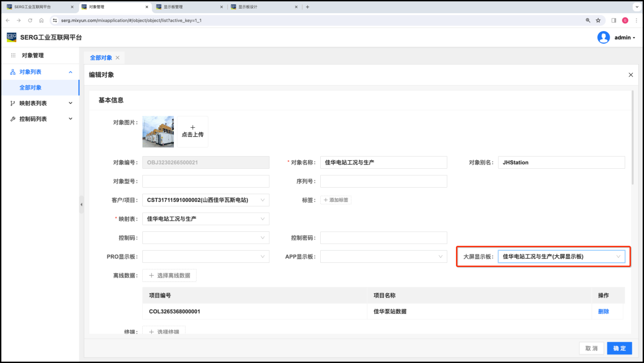Click the 添加标签 button
The image size is (644, 363).
click(x=335, y=200)
